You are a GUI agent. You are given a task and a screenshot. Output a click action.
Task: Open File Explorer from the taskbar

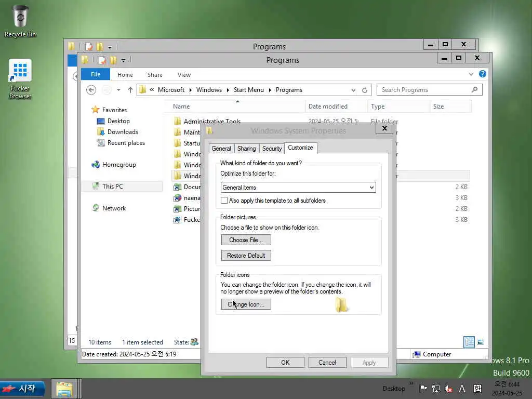pyautogui.click(x=64, y=389)
